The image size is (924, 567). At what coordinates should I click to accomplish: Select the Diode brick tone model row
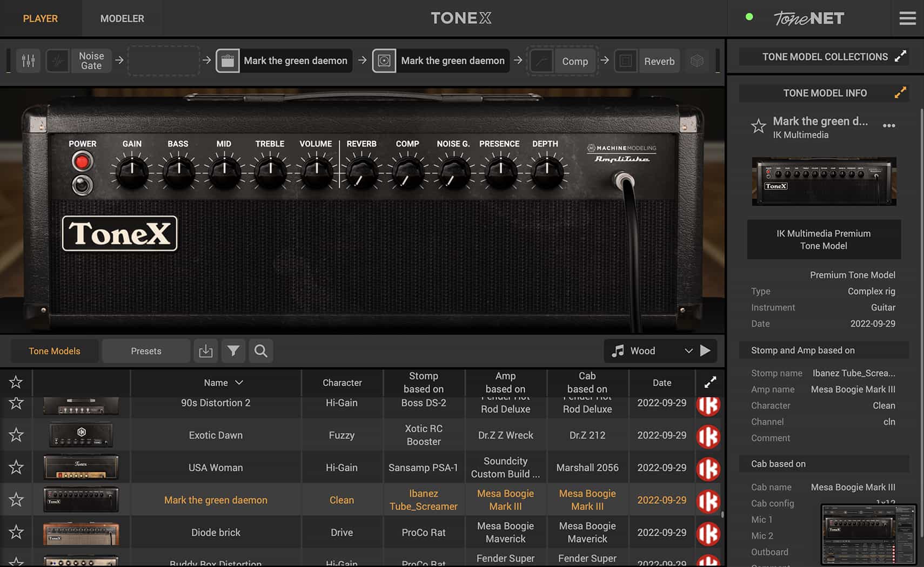pos(216,532)
